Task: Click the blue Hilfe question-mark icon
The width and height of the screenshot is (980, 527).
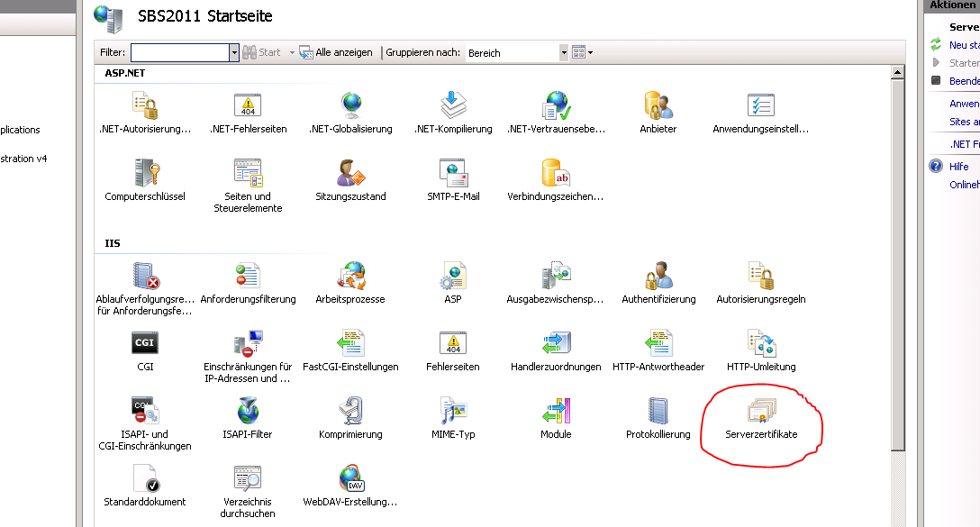Action: point(936,166)
